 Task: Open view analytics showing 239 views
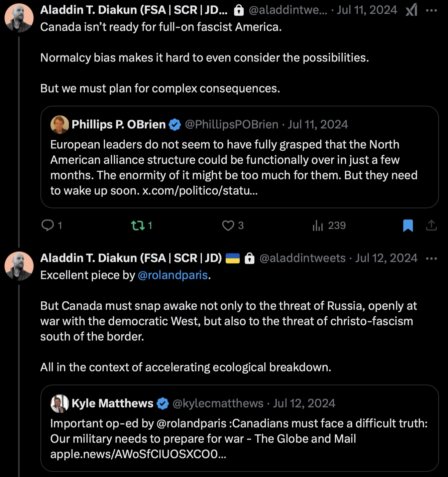(x=318, y=225)
